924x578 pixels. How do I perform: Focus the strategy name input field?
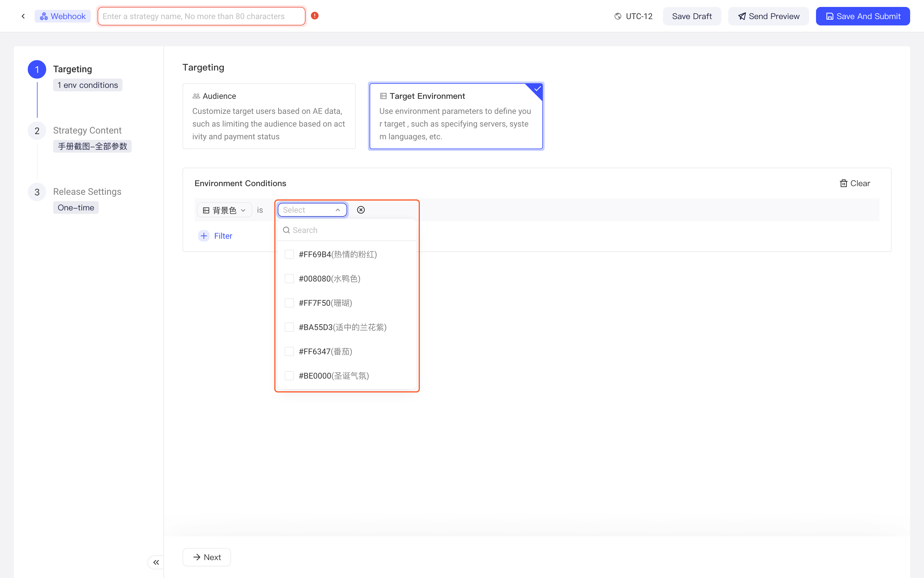pyautogui.click(x=202, y=16)
